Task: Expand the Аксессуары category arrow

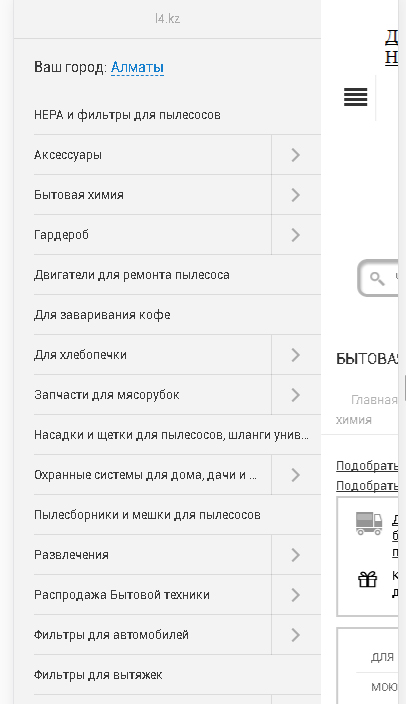Action: [x=296, y=155]
